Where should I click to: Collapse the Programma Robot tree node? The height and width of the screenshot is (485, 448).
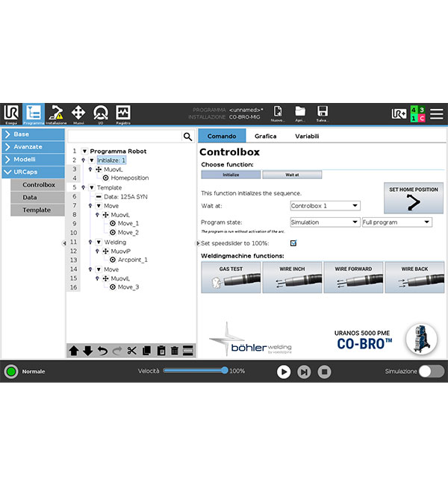(x=84, y=151)
